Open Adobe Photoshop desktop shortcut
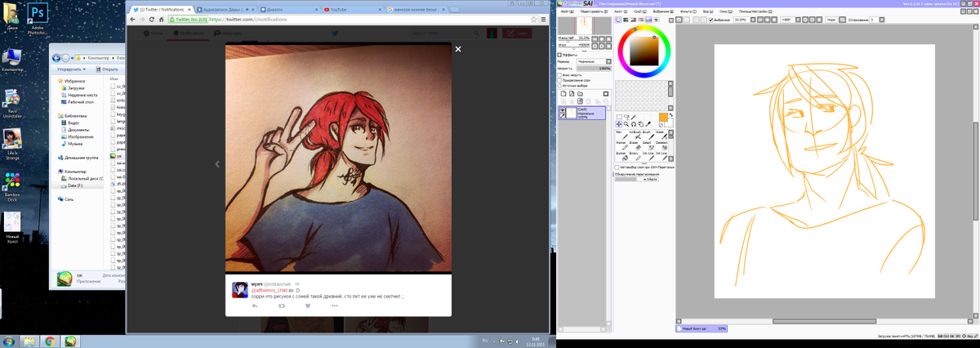This screenshot has width=980, height=348. [37, 18]
